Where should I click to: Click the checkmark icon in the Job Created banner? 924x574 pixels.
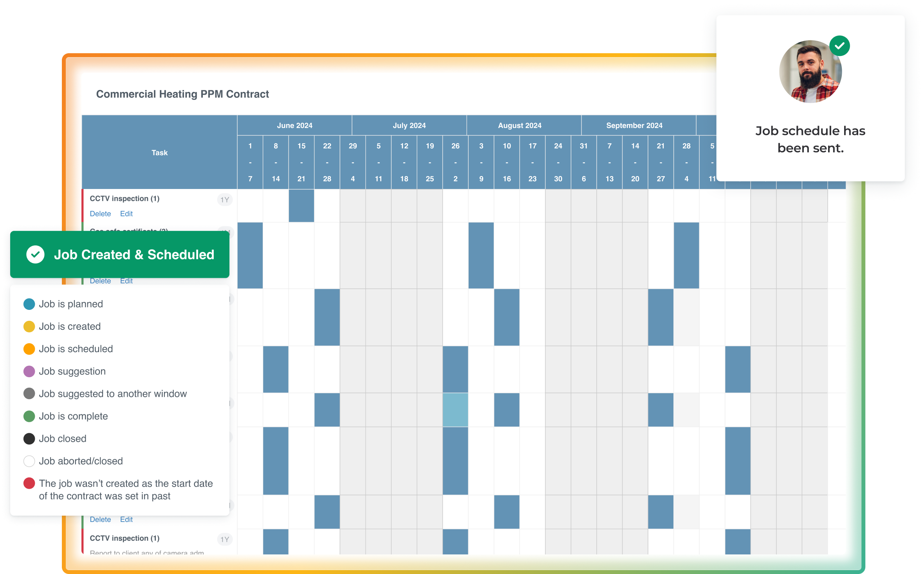coord(35,255)
